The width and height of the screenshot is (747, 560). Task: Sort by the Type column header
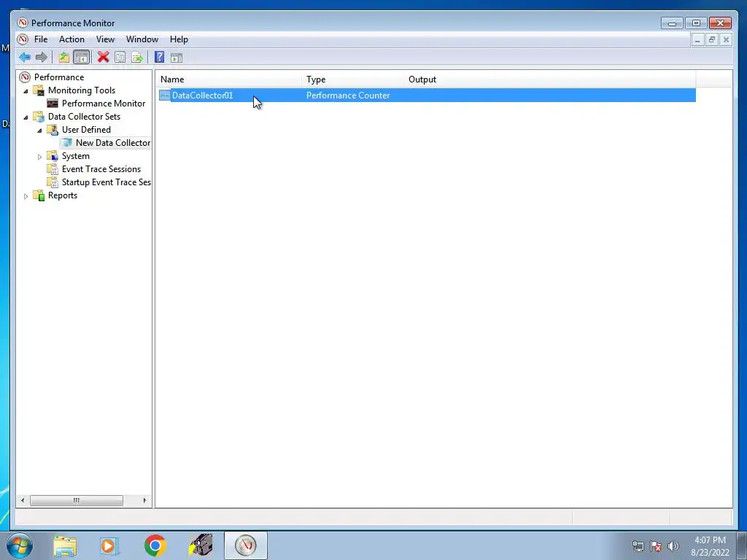(352, 79)
